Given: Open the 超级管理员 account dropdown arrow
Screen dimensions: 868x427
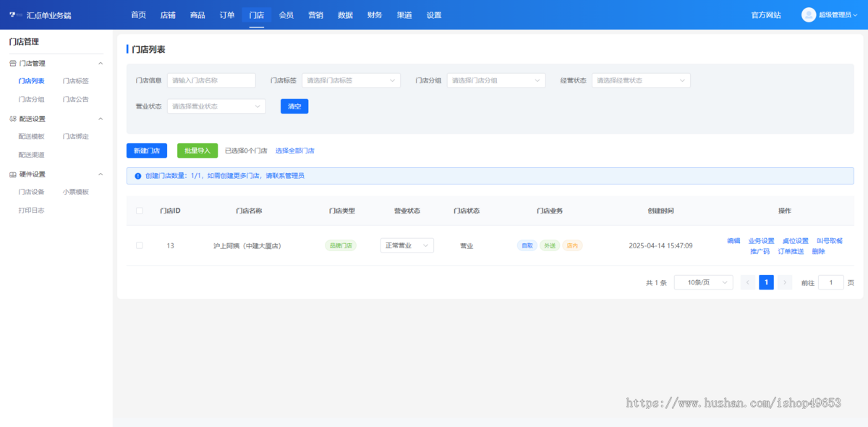Looking at the screenshot, I should point(856,15).
